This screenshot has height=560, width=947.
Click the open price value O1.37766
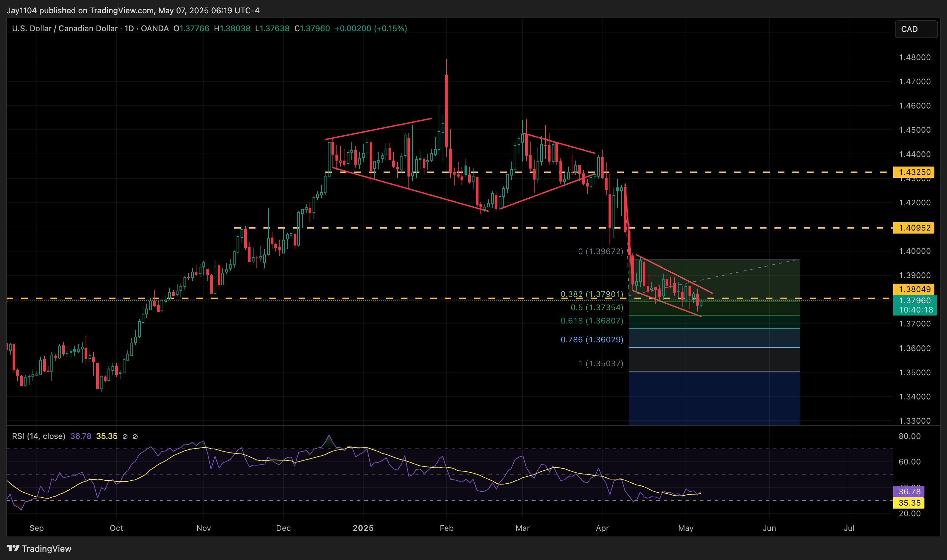(x=191, y=29)
